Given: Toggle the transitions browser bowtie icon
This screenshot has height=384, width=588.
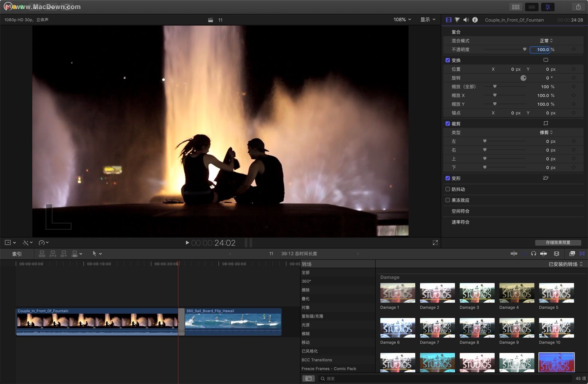Looking at the screenshot, I should (582, 254).
